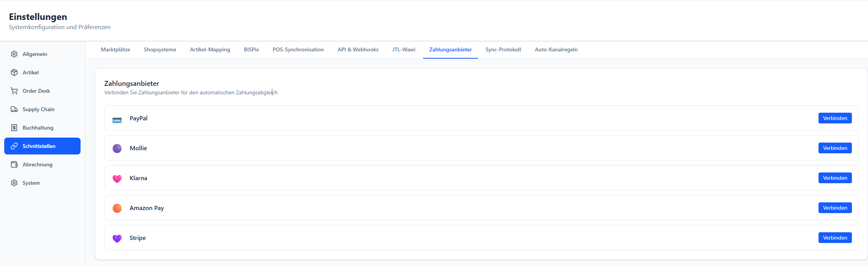Click the Allgemein gear icon in sidebar
Screen dimensions: 868x266
(14, 54)
